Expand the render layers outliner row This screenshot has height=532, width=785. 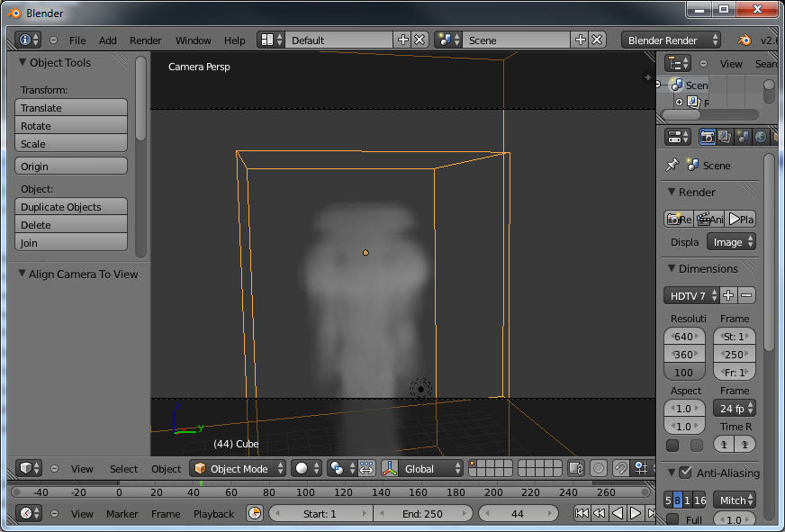tap(680, 102)
